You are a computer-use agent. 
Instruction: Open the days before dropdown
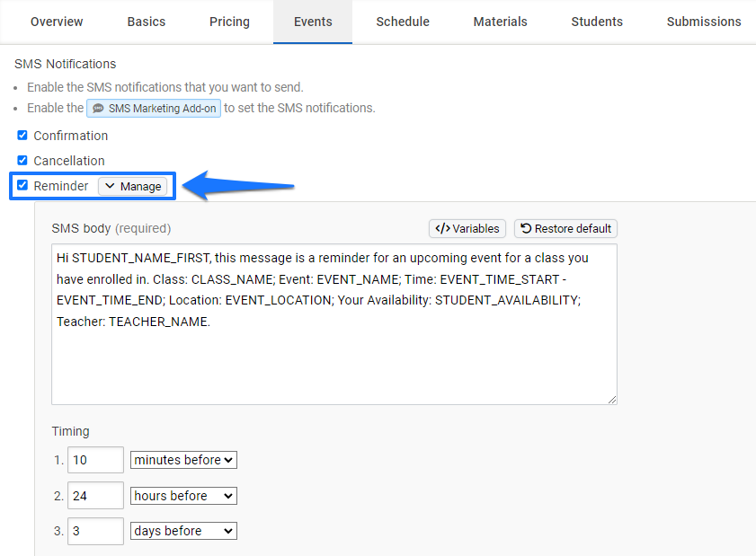tap(183, 531)
